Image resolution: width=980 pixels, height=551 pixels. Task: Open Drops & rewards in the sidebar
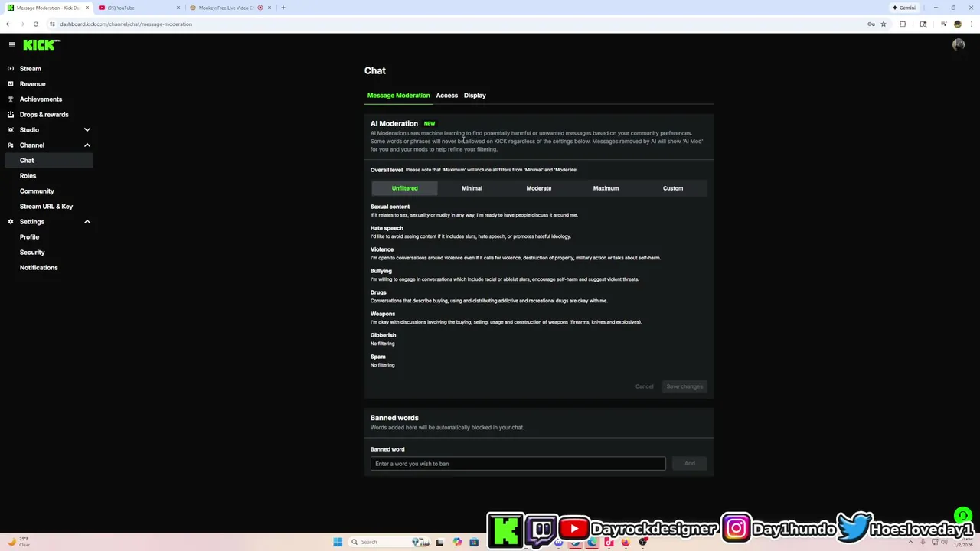point(44,115)
